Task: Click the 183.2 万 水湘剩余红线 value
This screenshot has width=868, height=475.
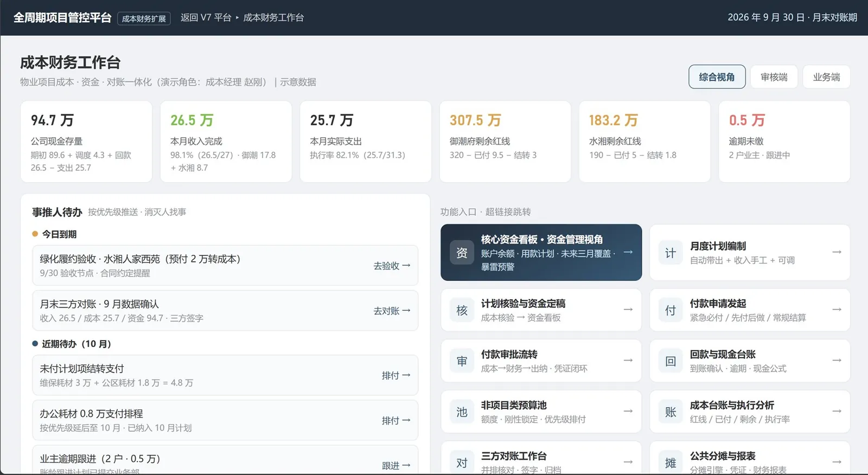Action: tap(614, 120)
